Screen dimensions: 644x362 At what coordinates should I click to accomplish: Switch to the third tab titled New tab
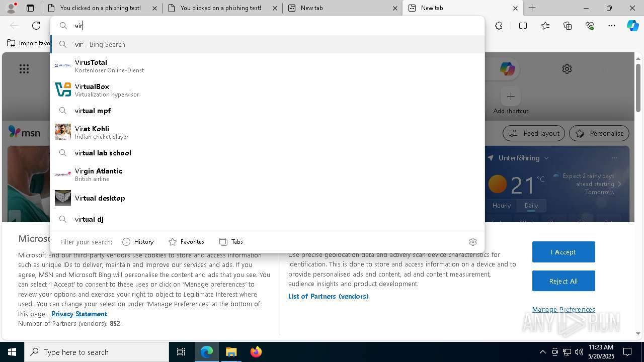tap(342, 8)
